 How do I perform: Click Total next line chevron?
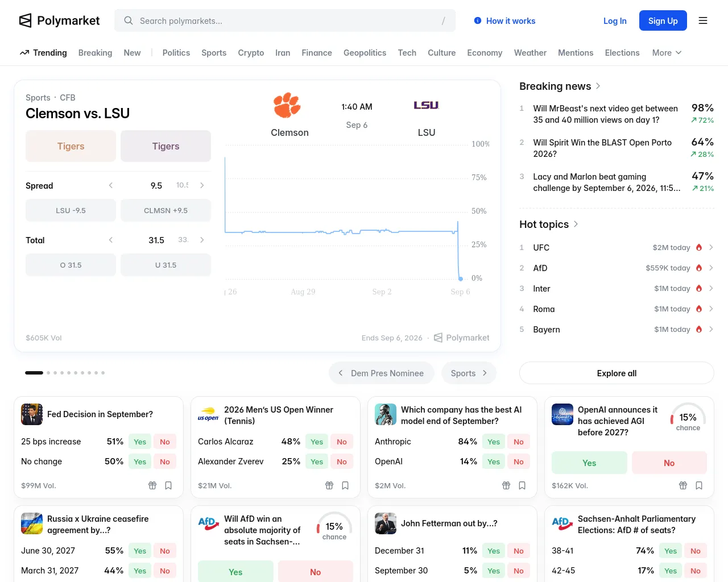tap(202, 240)
